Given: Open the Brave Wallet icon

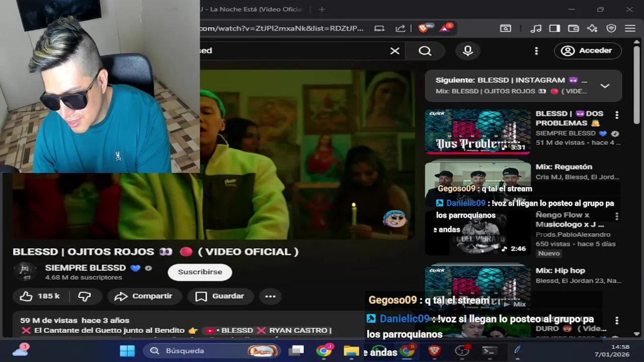Looking at the screenshot, I should tap(574, 29).
